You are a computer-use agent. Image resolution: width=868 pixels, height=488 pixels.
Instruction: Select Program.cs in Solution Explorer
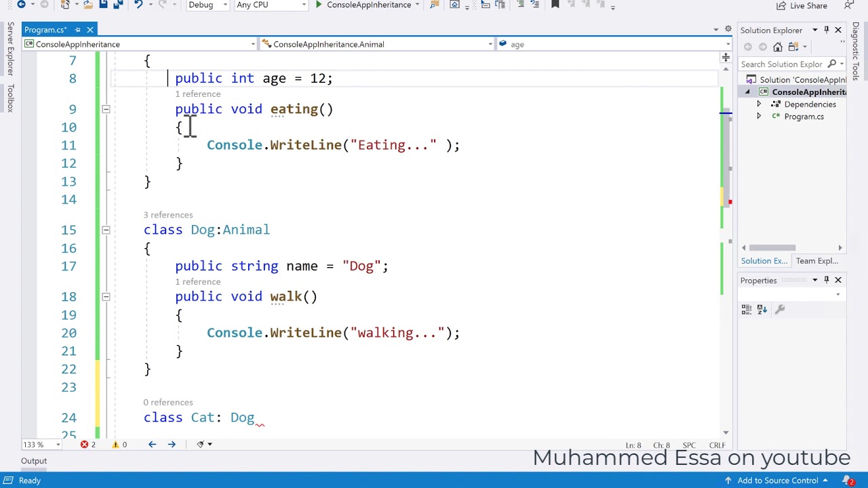point(804,117)
